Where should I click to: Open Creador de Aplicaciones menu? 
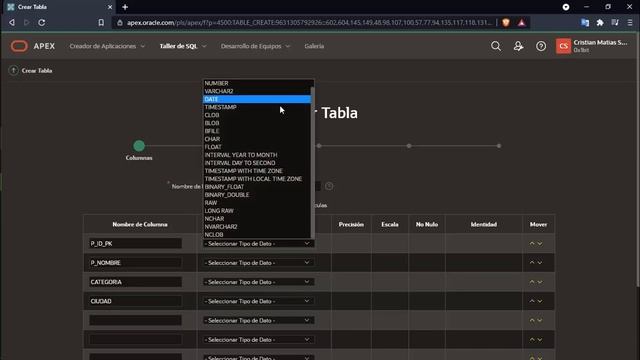coord(107,46)
